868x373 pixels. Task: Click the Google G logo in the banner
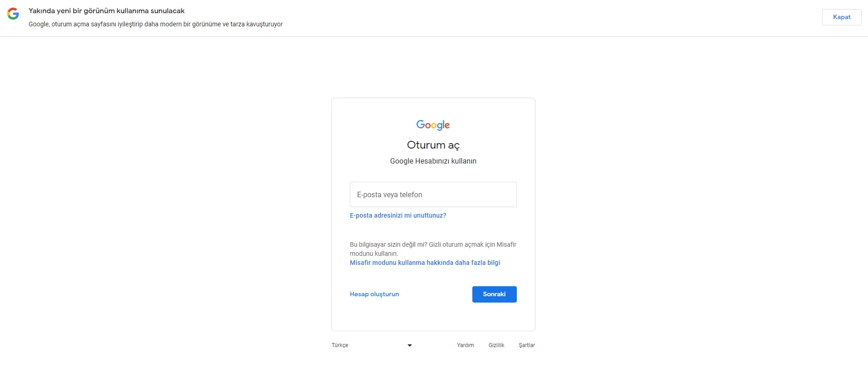(x=13, y=14)
